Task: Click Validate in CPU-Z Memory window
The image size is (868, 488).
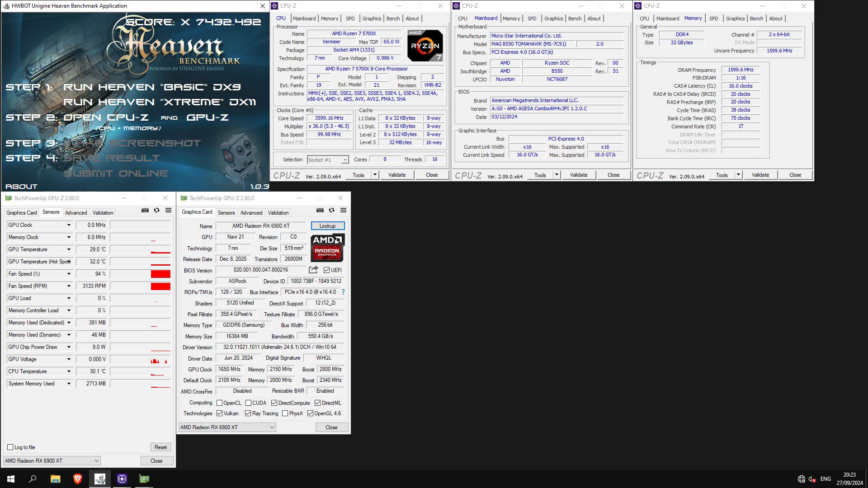Action: [760, 175]
